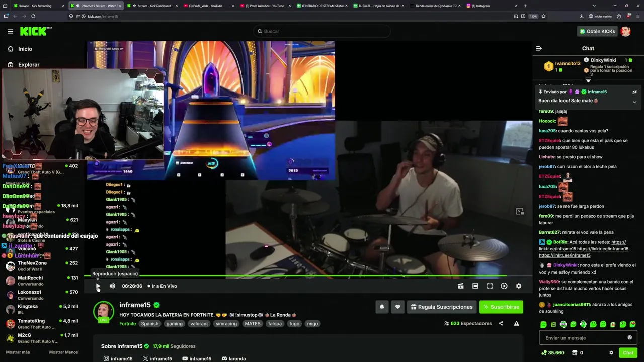Click the Fortnite category link
The height and width of the screenshot is (362, 644).
pyautogui.click(x=127, y=324)
